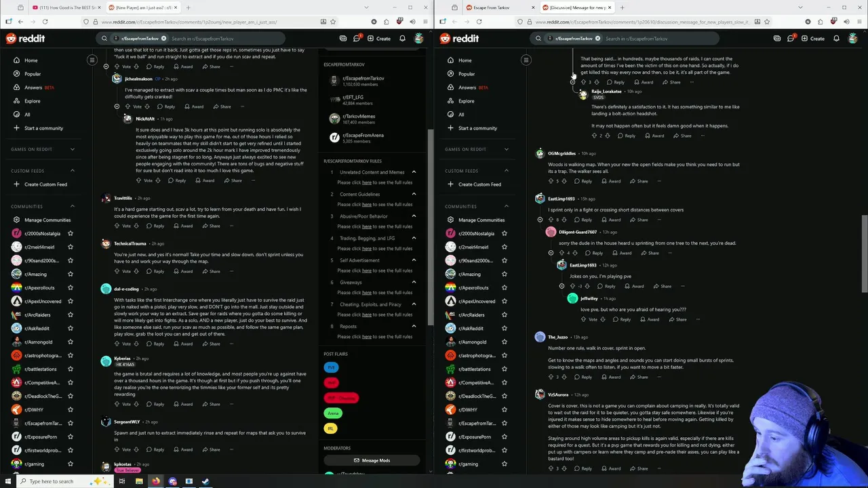Open the user avatar menu in the right window

(x=853, y=39)
